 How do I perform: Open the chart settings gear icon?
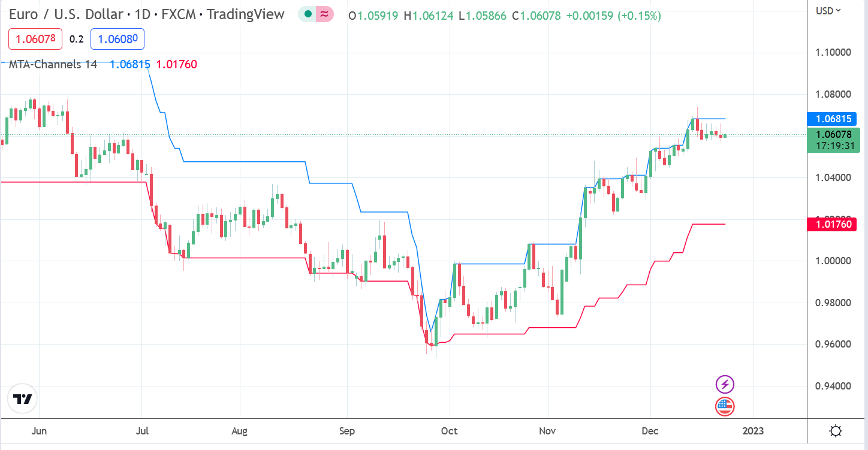coord(836,431)
